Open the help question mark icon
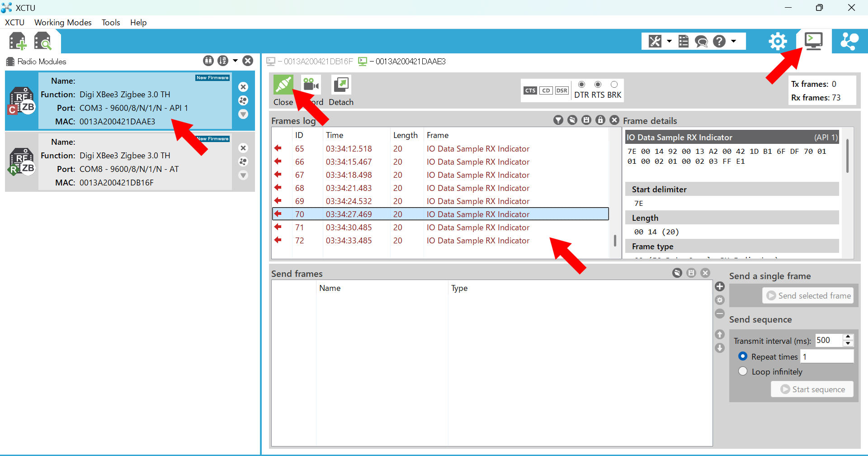868x456 pixels. [x=719, y=41]
